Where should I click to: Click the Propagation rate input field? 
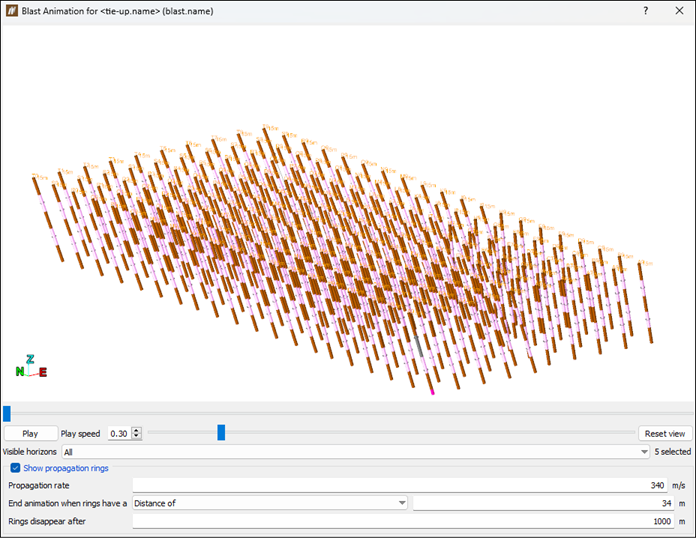(x=400, y=485)
